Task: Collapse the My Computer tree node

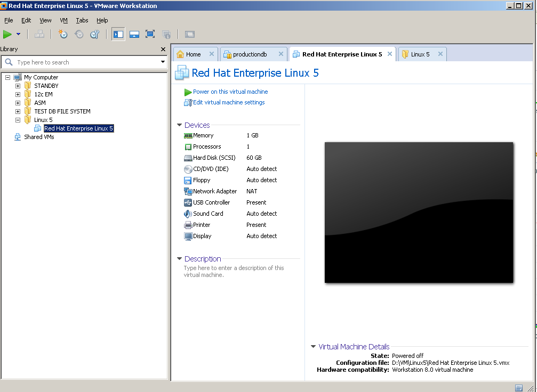Action: (x=7, y=77)
